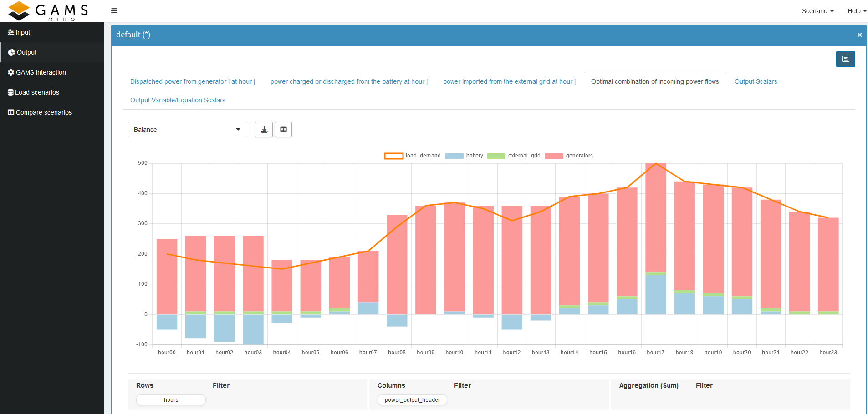
Task: Click the power_output_header column pill
Action: (x=412, y=399)
